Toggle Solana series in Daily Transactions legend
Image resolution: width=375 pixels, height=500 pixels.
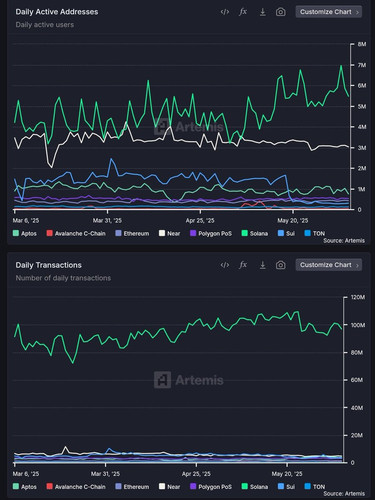(255, 487)
